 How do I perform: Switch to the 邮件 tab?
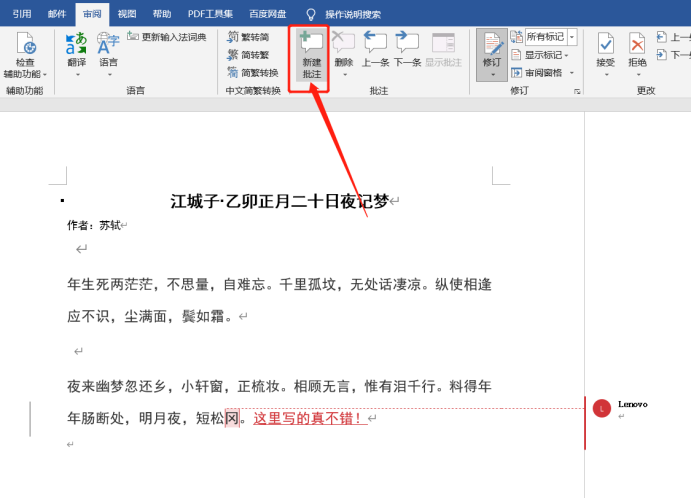pyautogui.click(x=57, y=14)
